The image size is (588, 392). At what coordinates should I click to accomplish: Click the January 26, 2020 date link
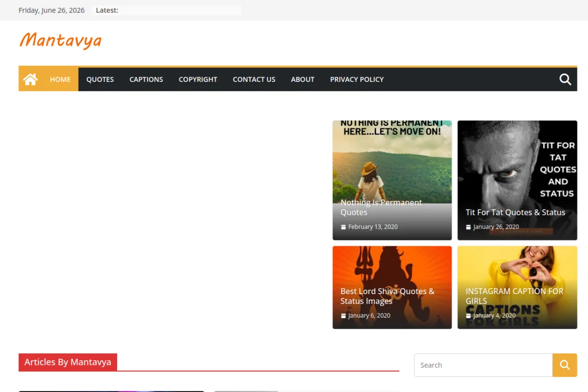tap(496, 227)
